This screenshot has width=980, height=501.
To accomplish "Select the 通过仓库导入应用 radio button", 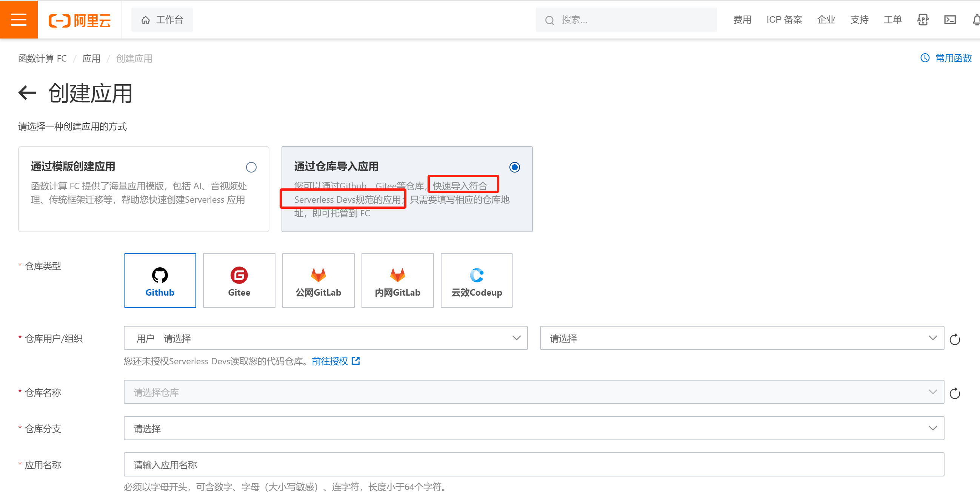I will point(514,167).
